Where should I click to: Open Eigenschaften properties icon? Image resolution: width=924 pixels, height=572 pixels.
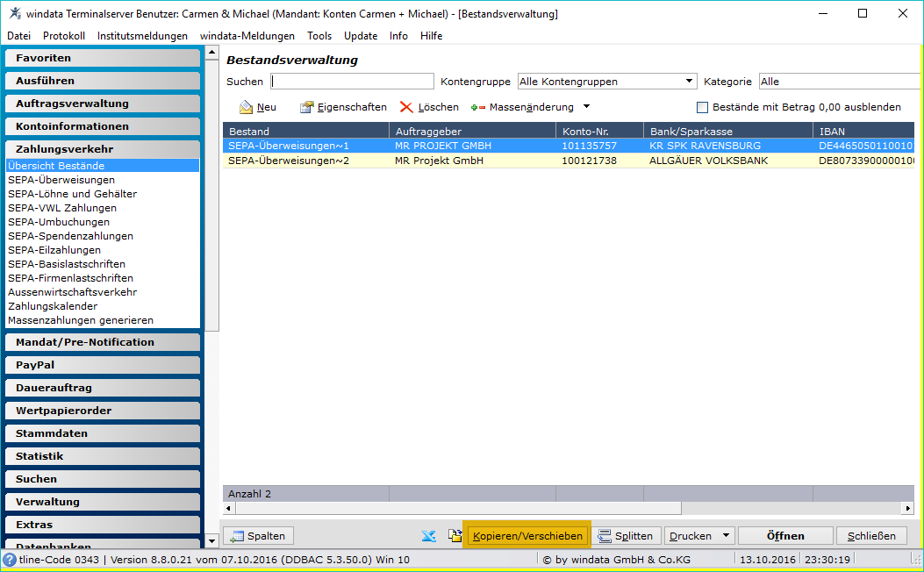point(306,107)
